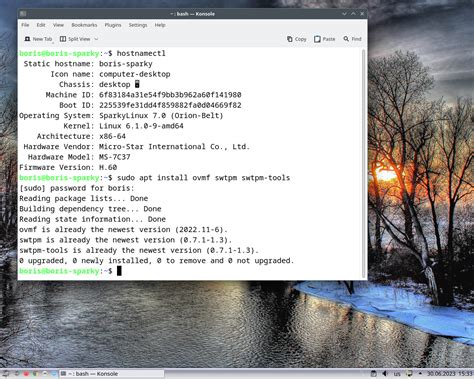Click '[sudo] password for boris:' line
This screenshot has width=474, height=379.
coord(77,188)
